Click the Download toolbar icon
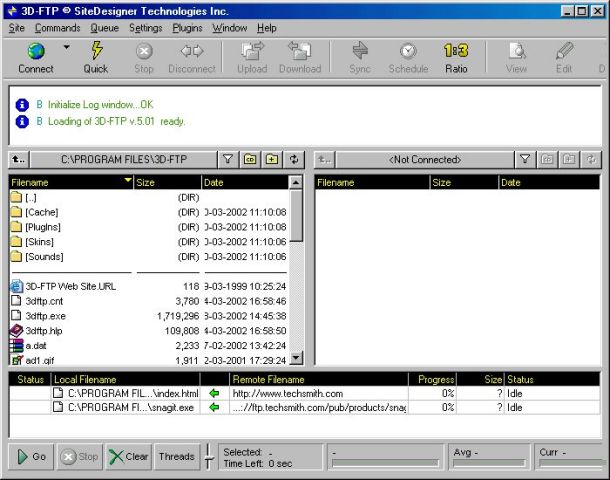This screenshot has height=480, width=610. [300, 51]
